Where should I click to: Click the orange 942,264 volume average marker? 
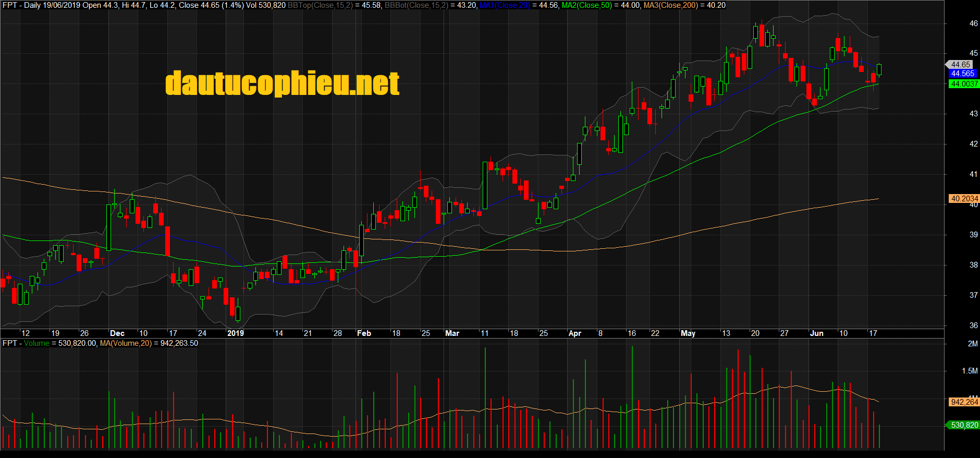964,402
